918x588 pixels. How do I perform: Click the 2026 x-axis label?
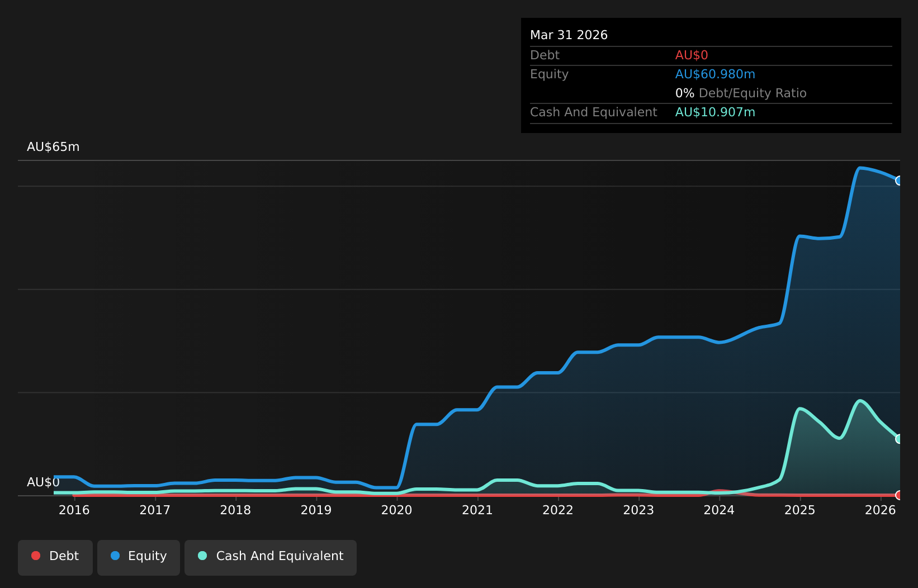881,510
